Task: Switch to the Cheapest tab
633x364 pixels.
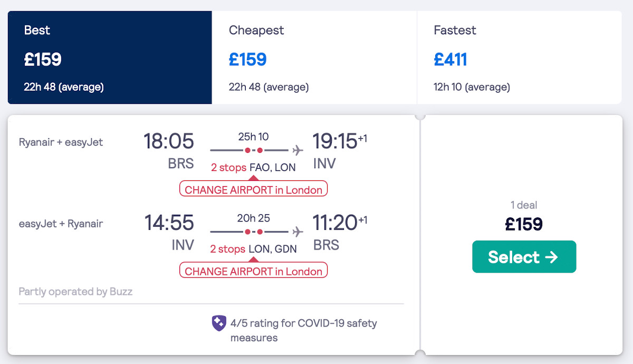Action: (x=314, y=58)
